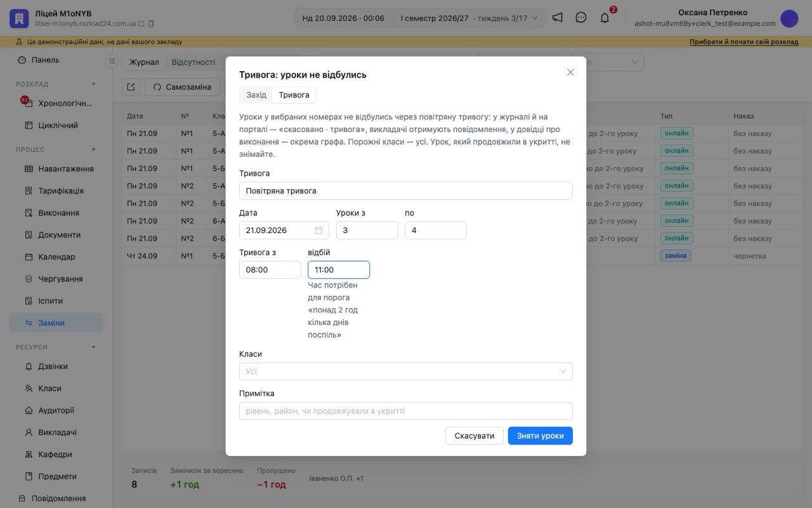Click the Примітка input field
The height and width of the screenshot is (508, 812).
(x=406, y=411)
